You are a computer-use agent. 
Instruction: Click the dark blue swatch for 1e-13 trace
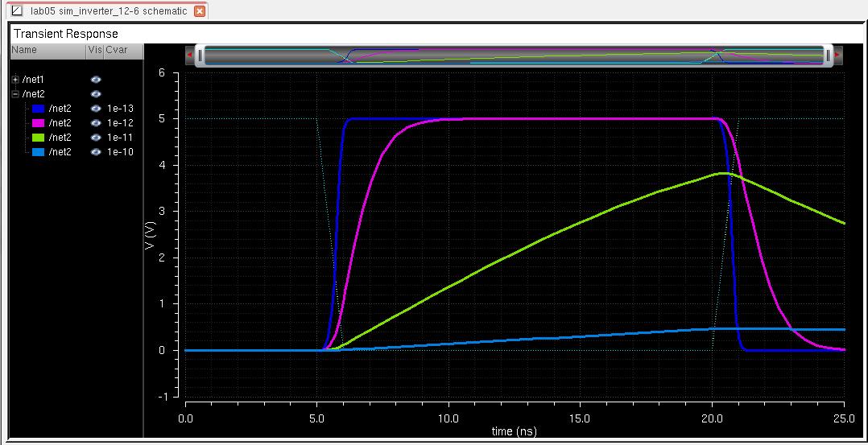(38, 109)
